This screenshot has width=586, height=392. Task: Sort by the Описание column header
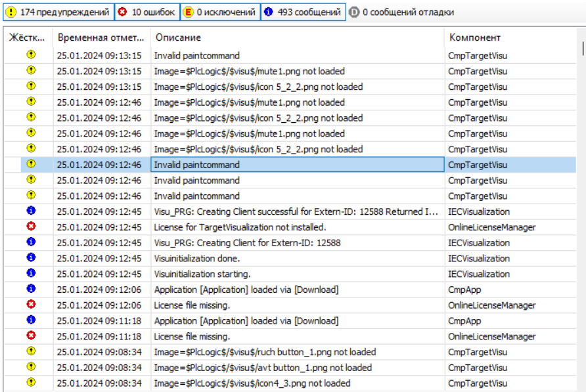click(x=298, y=37)
